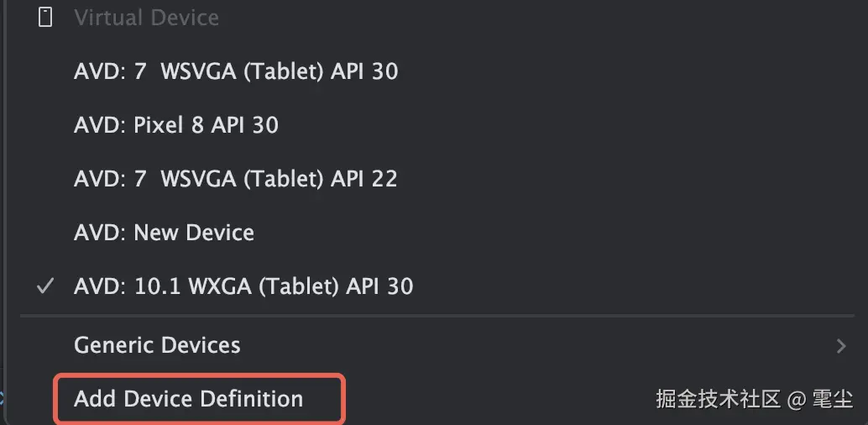This screenshot has width=868, height=425.
Task: Click the @ symbol in the watermark
Action: 796,400
